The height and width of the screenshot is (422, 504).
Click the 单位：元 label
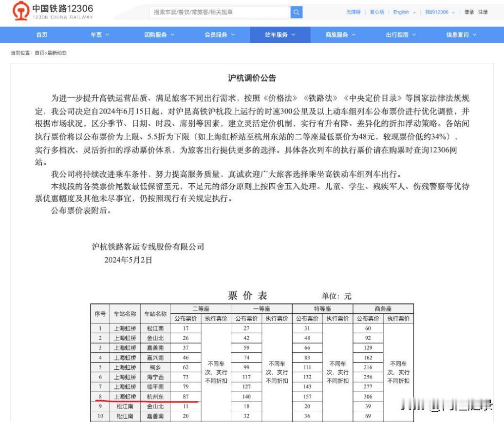[x=336, y=296]
